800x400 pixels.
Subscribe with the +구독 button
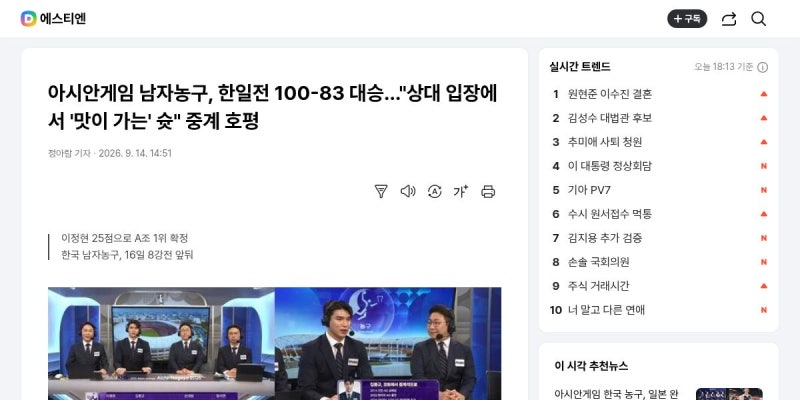(x=687, y=19)
